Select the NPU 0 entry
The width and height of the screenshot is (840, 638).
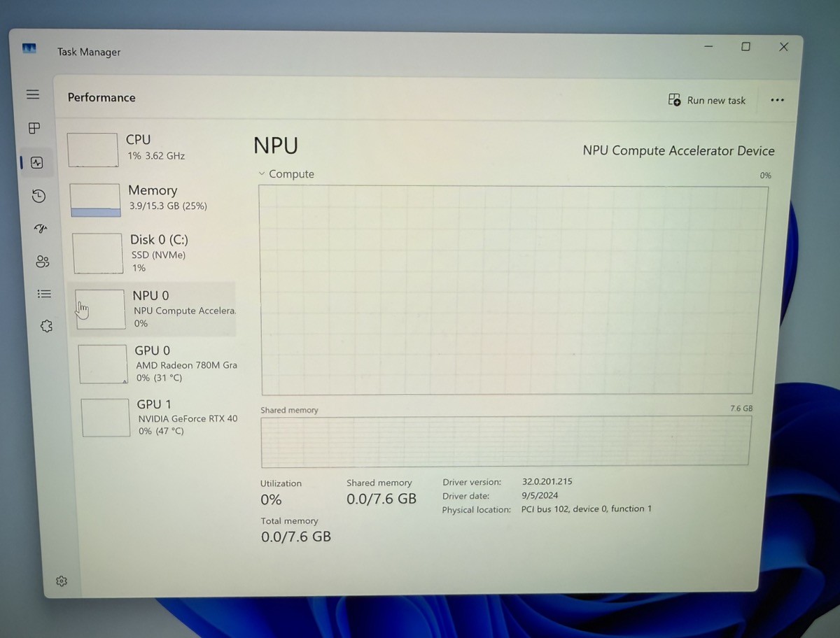click(x=155, y=309)
